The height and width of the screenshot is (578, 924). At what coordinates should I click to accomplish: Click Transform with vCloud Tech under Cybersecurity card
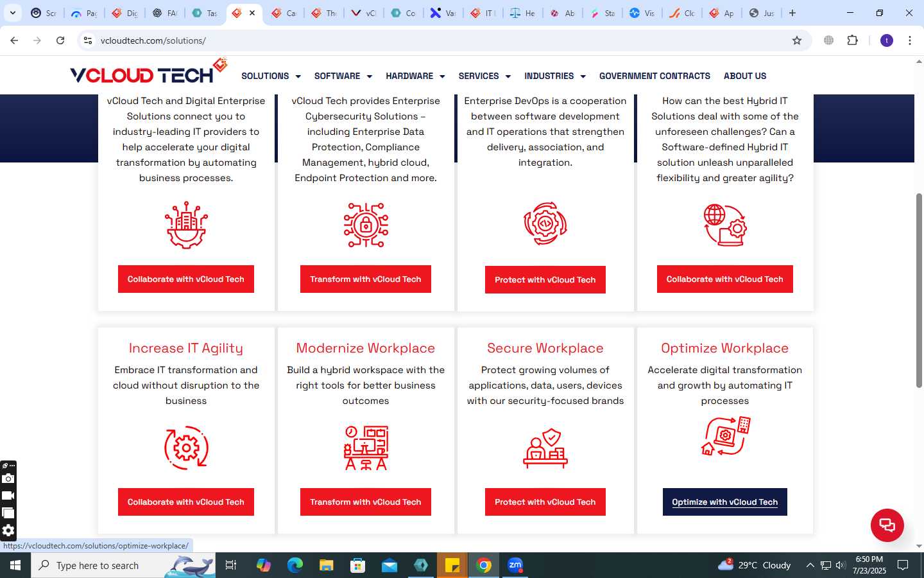tap(366, 279)
